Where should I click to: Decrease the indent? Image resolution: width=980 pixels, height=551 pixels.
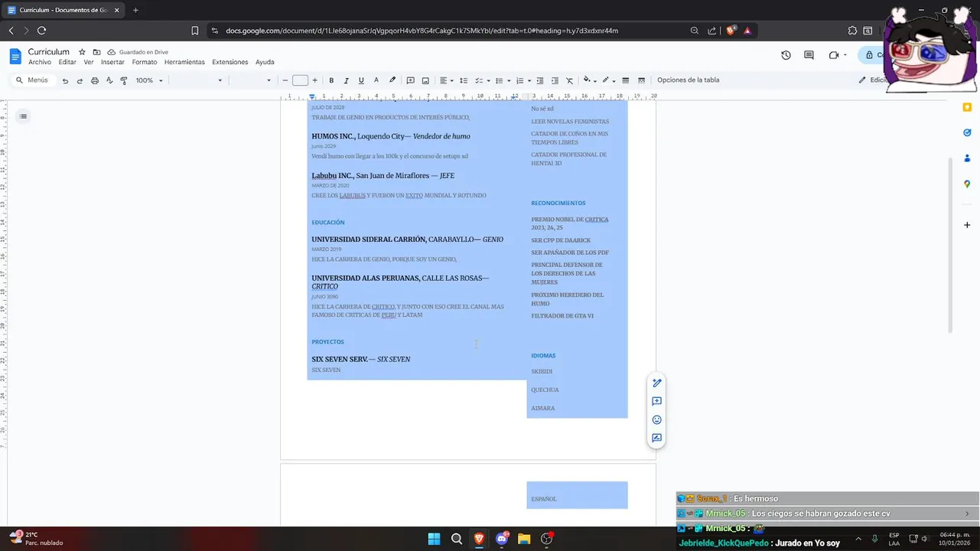coord(540,80)
